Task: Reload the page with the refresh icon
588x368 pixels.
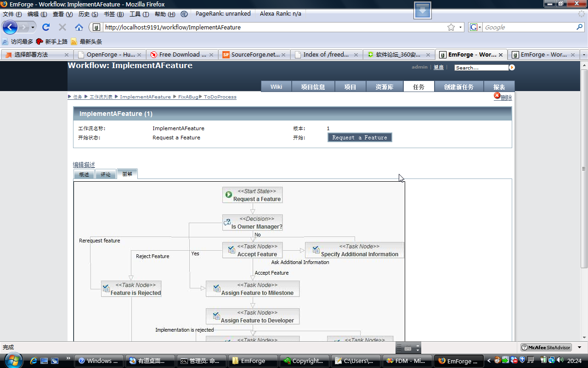Action: click(46, 27)
